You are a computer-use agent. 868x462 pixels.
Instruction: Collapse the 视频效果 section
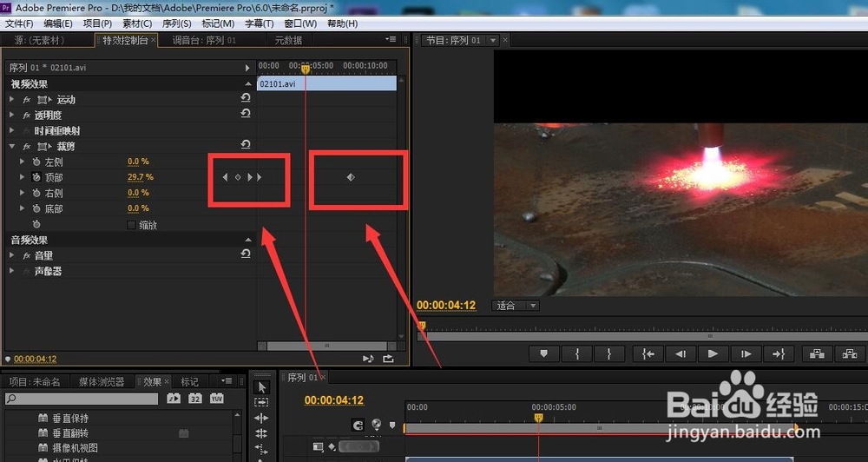pyautogui.click(x=248, y=83)
